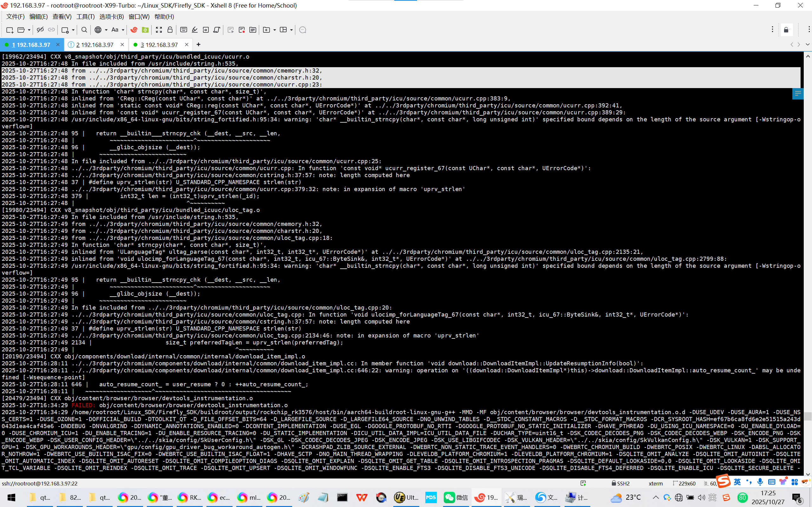
Task: Click the New Session icon
Action: click(x=10, y=30)
